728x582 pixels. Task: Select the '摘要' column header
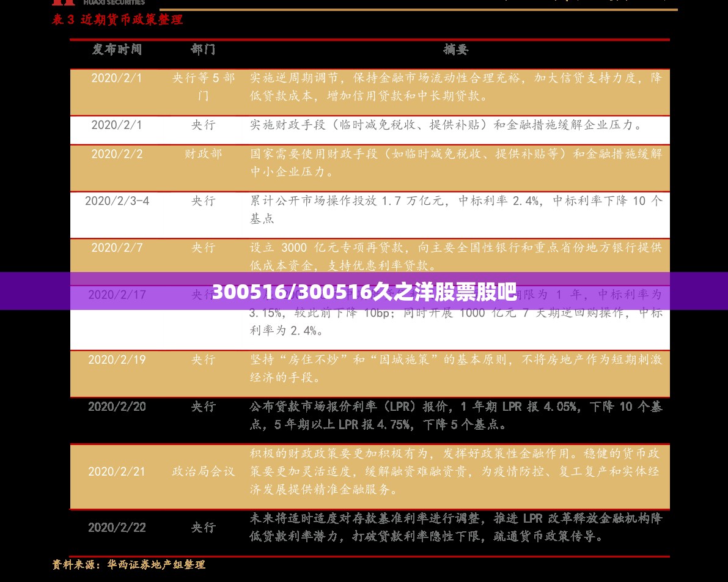tap(455, 50)
